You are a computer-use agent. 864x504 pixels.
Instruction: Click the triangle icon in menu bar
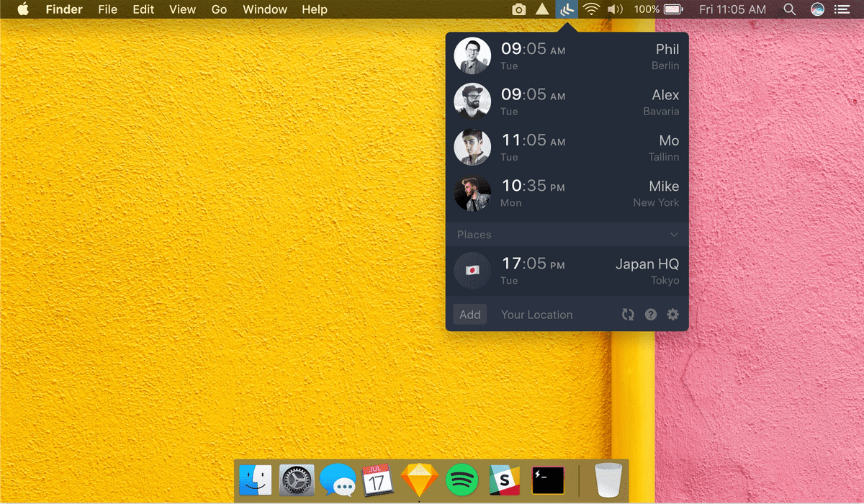tap(542, 9)
